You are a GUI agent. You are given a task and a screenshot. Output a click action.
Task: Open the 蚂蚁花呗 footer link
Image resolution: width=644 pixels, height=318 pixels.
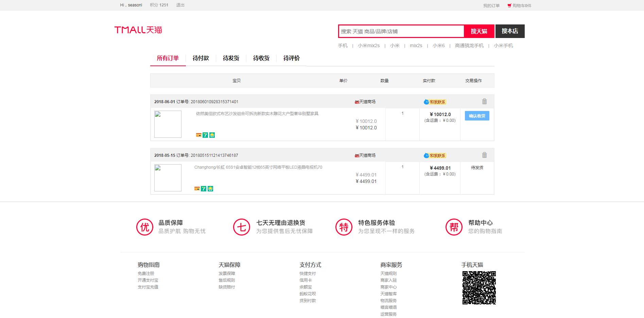tap(308, 294)
